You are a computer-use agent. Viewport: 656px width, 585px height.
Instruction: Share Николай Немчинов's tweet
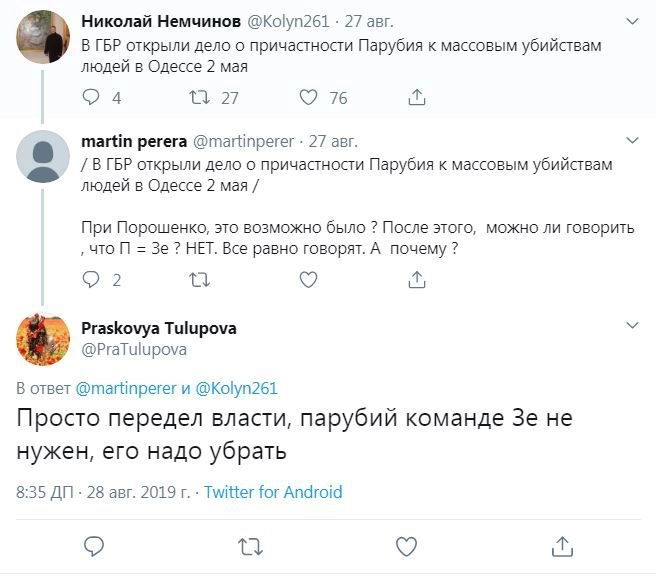click(418, 97)
